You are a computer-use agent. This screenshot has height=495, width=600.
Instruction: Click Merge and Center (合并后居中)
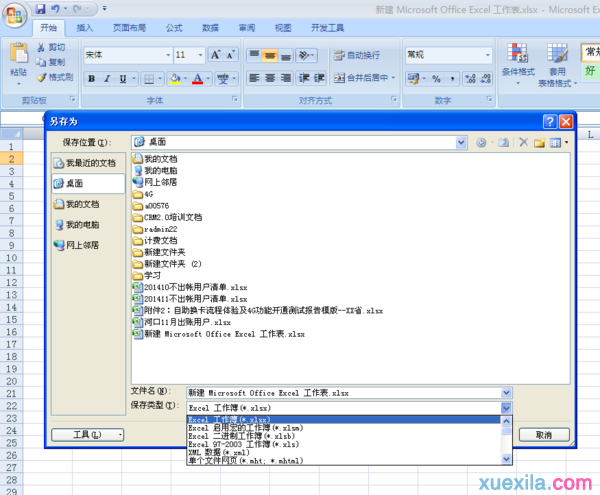(361, 78)
